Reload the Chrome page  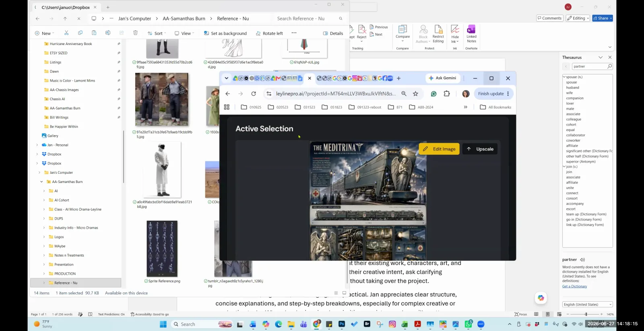pyautogui.click(x=254, y=94)
